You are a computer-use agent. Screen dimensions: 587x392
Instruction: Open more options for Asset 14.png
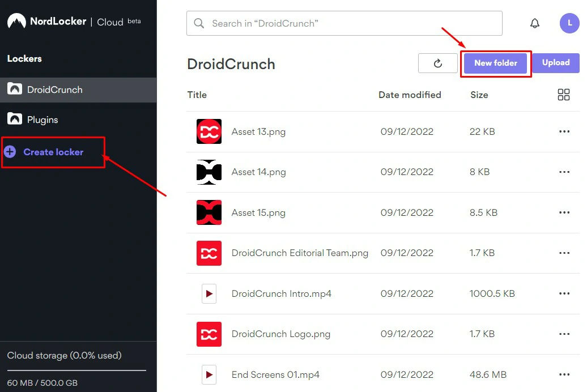pos(564,172)
